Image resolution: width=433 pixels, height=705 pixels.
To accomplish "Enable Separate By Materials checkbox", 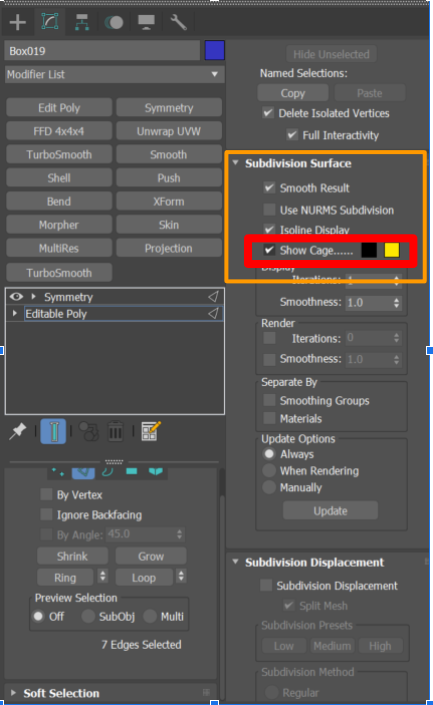I will 269,418.
